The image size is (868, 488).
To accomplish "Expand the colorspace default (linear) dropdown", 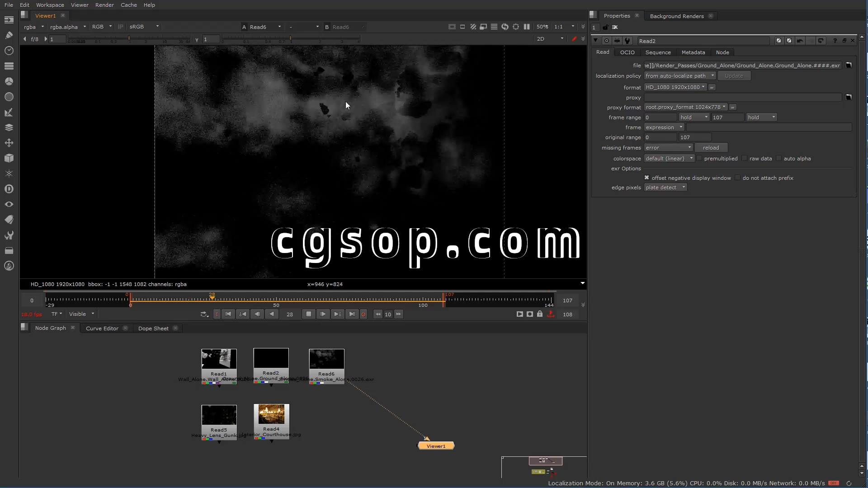I will click(x=669, y=159).
